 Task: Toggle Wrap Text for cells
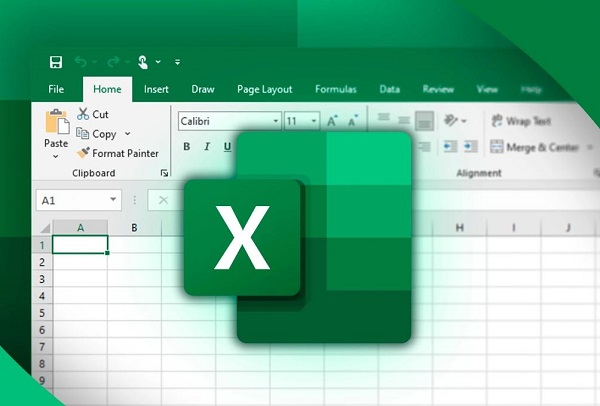point(521,121)
